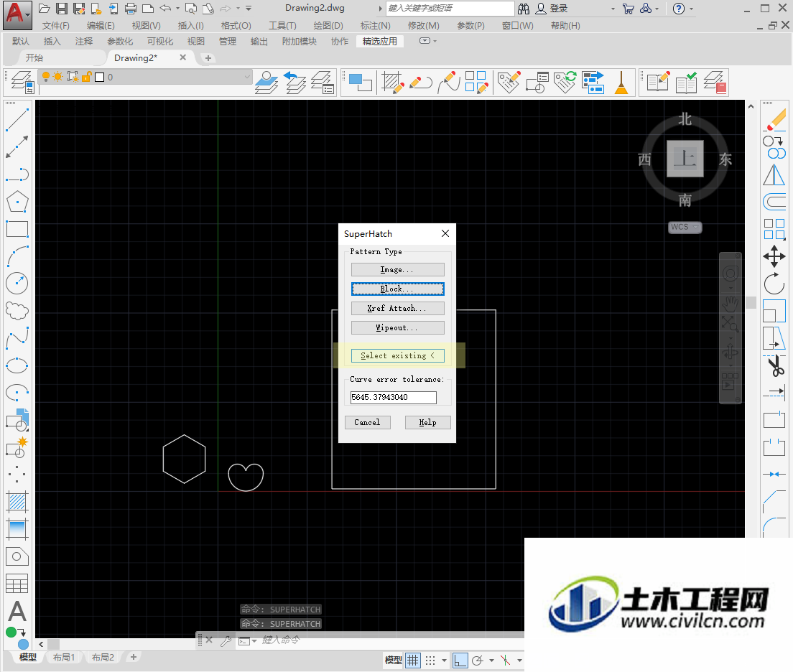Click the Block... button in SuperHatch
Screen dimensions: 793x672
397,289
